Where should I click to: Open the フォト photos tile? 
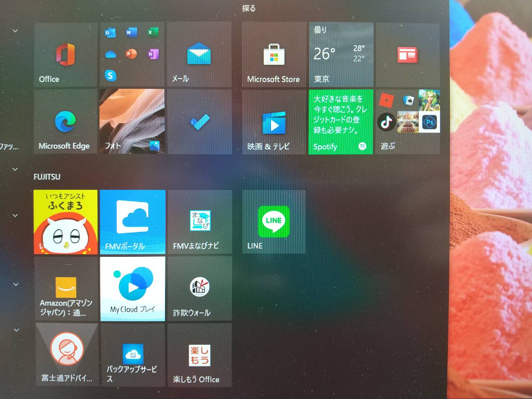coord(132,122)
